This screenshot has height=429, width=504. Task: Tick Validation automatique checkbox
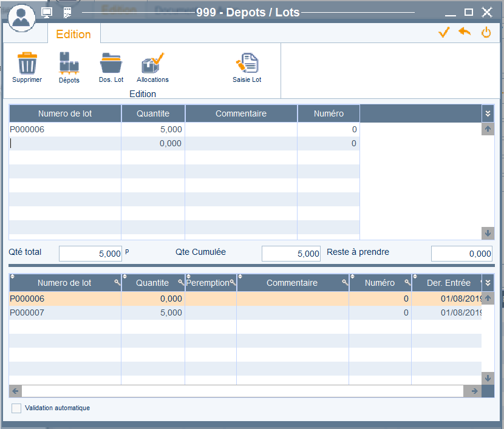16,408
